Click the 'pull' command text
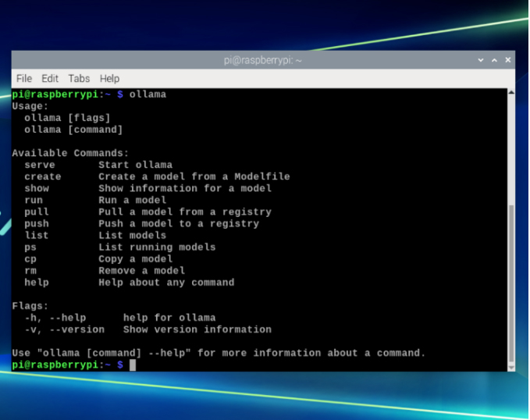 [x=37, y=212]
